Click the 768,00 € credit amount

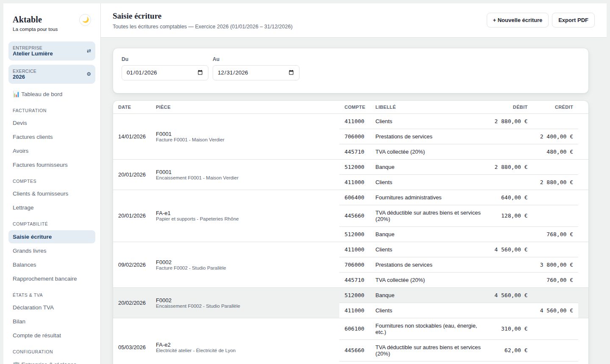pyautogui.click(x=560, y=234)
